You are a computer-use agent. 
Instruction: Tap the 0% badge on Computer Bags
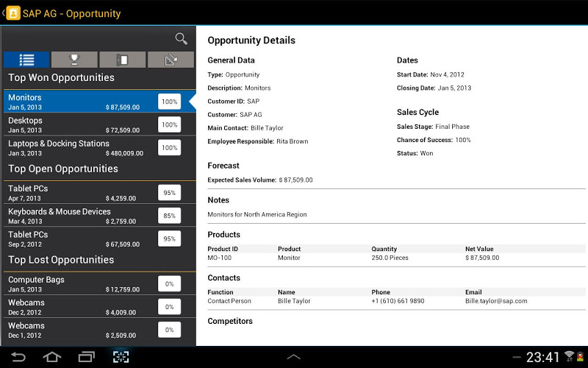[169, 284]
